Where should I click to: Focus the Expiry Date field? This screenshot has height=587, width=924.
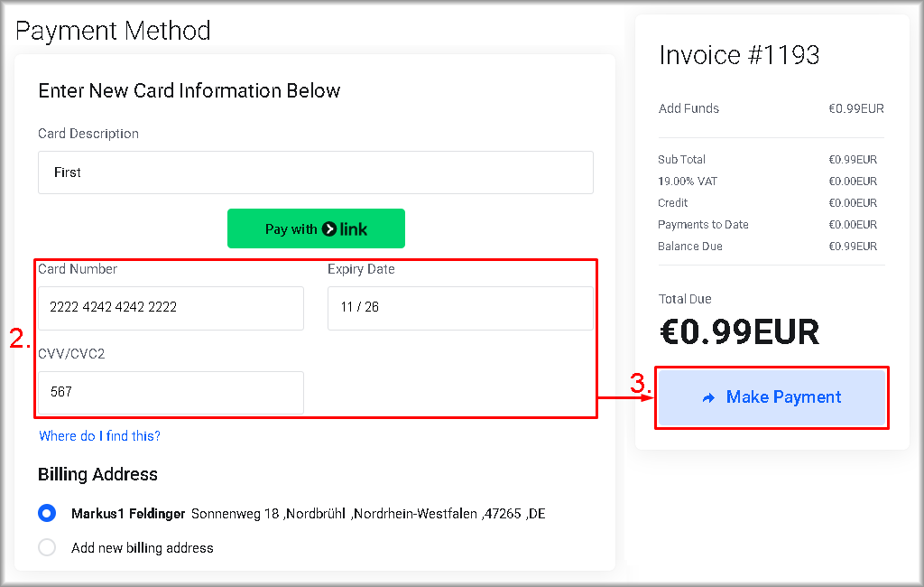tap(460, 308)
